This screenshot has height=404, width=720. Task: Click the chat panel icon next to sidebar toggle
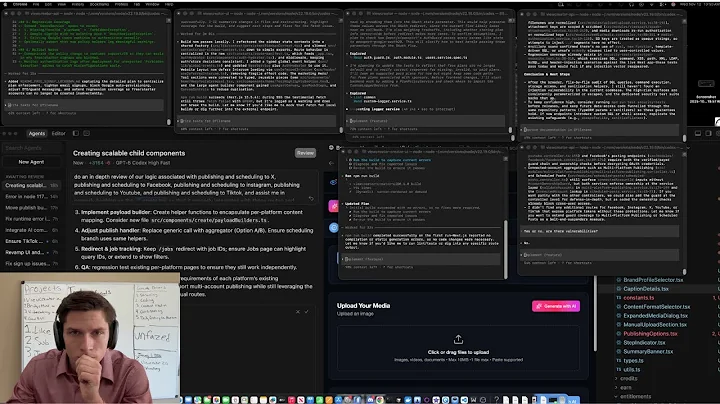[x=86, y=133]
